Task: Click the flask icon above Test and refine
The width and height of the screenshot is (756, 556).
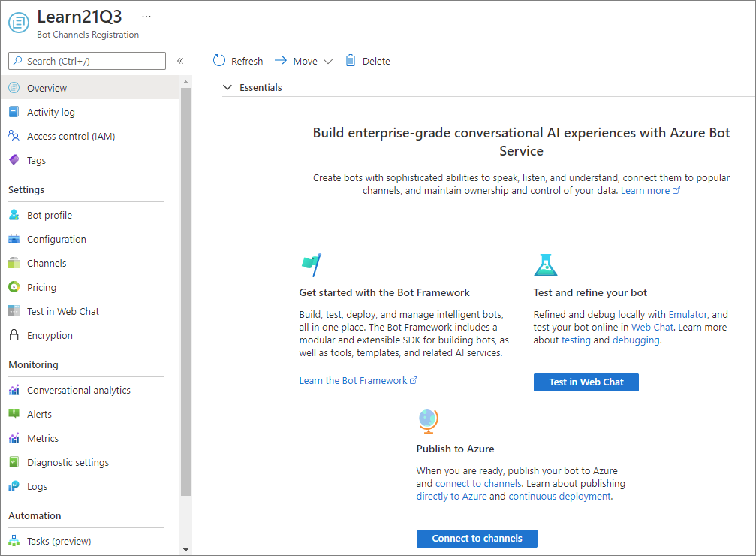Action: (x=545, y=265)
